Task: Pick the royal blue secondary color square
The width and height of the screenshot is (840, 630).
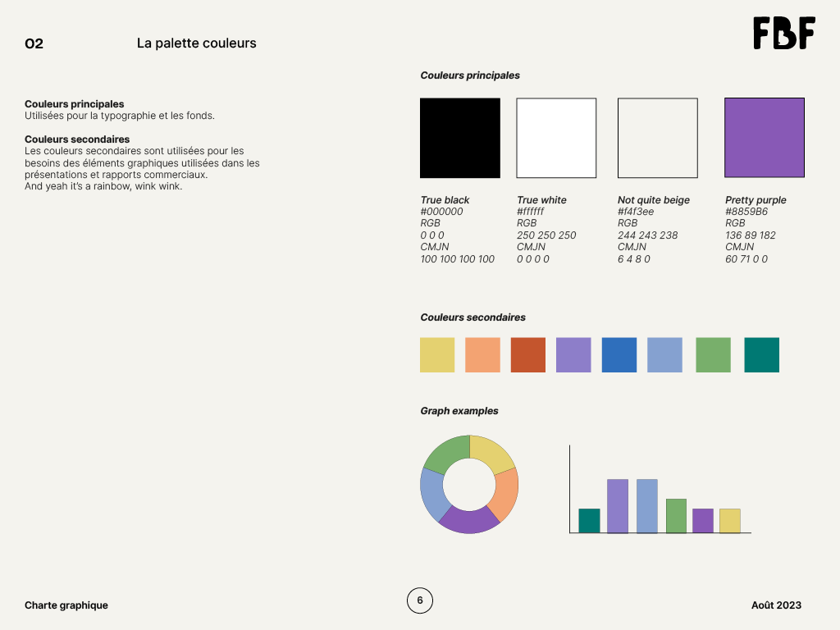Action: pyautogui.click(x=619, y=354)
